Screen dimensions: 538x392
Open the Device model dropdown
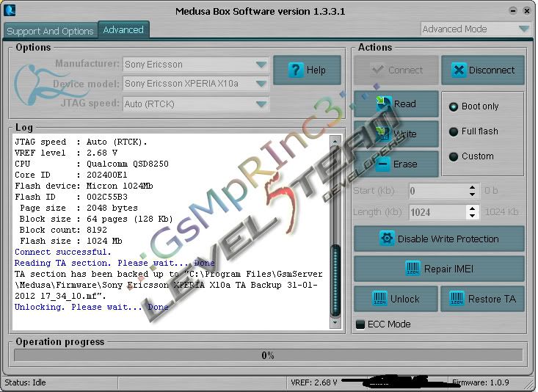261,84
